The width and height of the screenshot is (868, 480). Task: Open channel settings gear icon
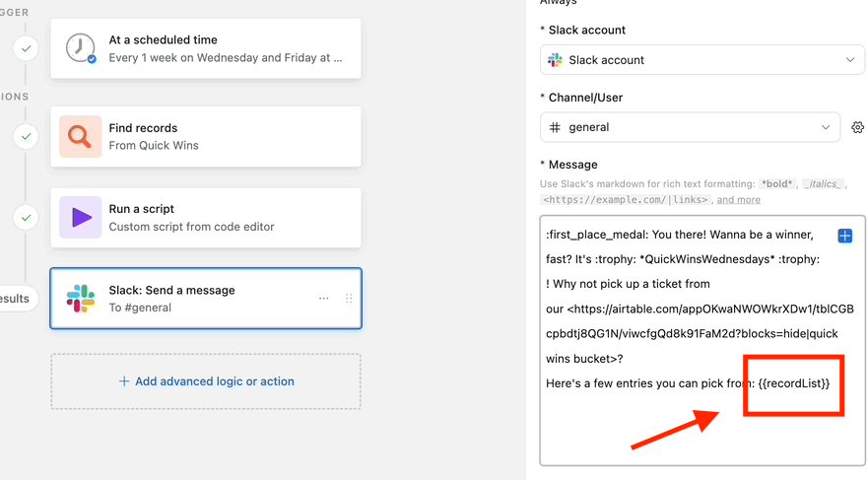[857, 127]
